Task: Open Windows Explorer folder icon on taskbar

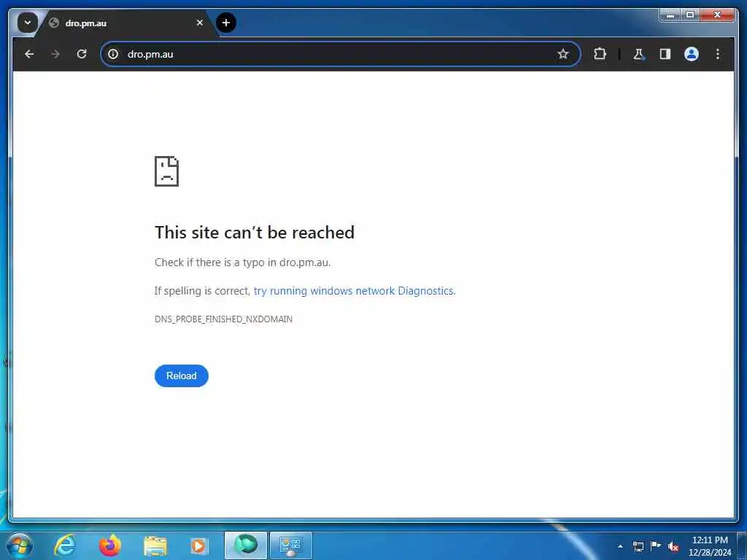Action: pos(155,545)
